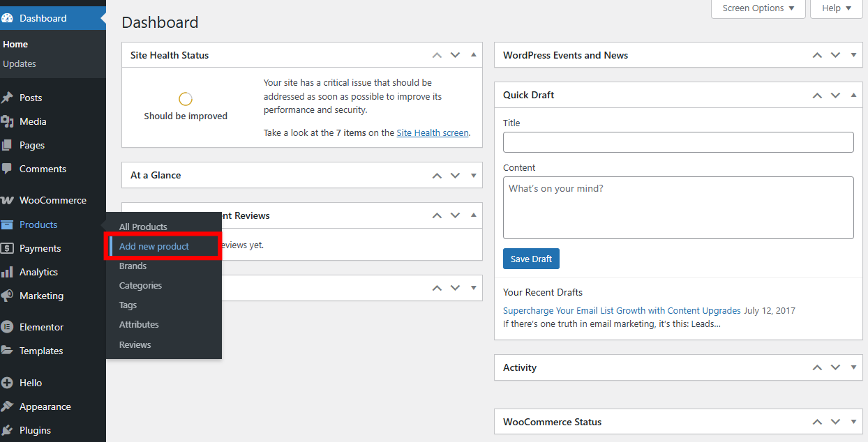Open the Analytics section
Screen dimensions: 868x442
point(40,272)
